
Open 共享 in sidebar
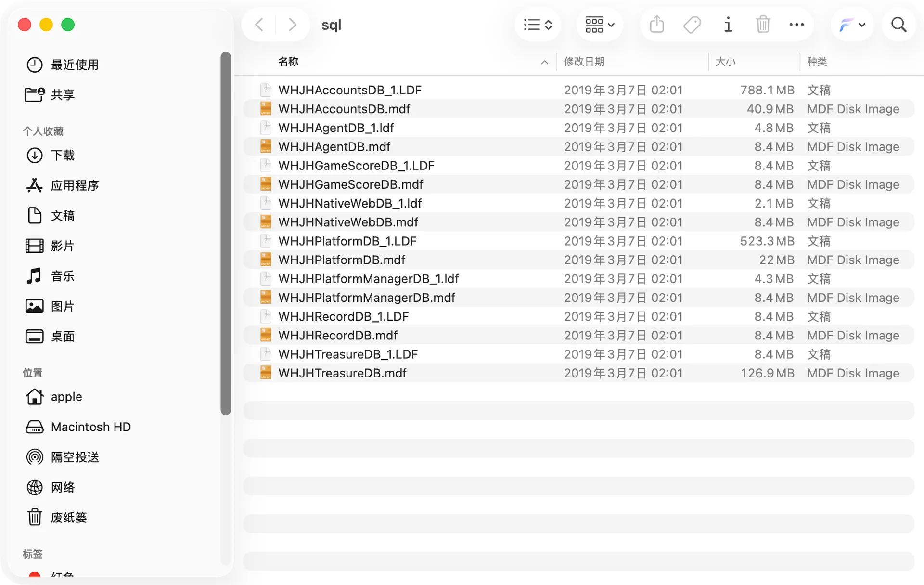point(63,94)
